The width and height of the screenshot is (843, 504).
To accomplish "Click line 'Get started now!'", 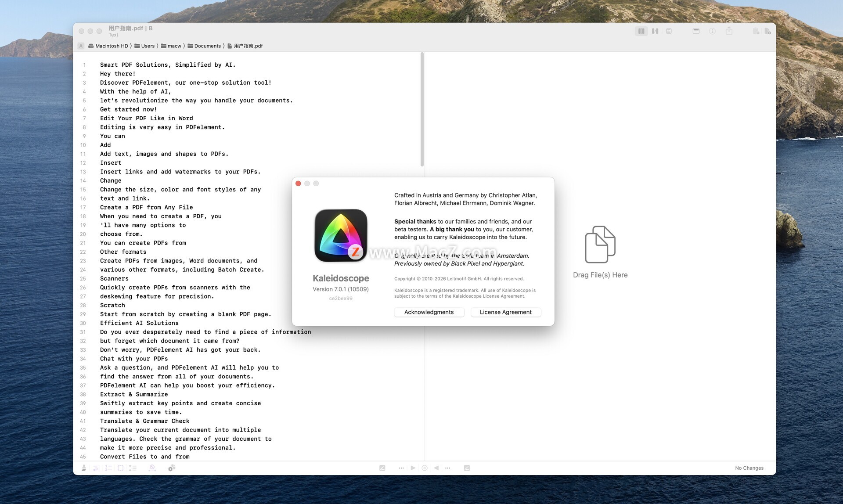I will tap(128, 109).
